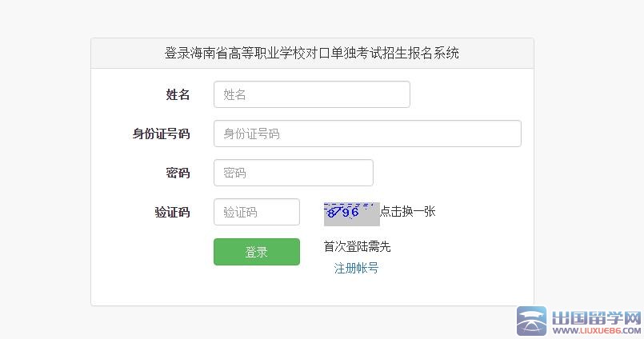This screenshot has width=644, height=339.
Task: Click the 姓名 field label
Action: pyautogui.click(x=178, y=94)
